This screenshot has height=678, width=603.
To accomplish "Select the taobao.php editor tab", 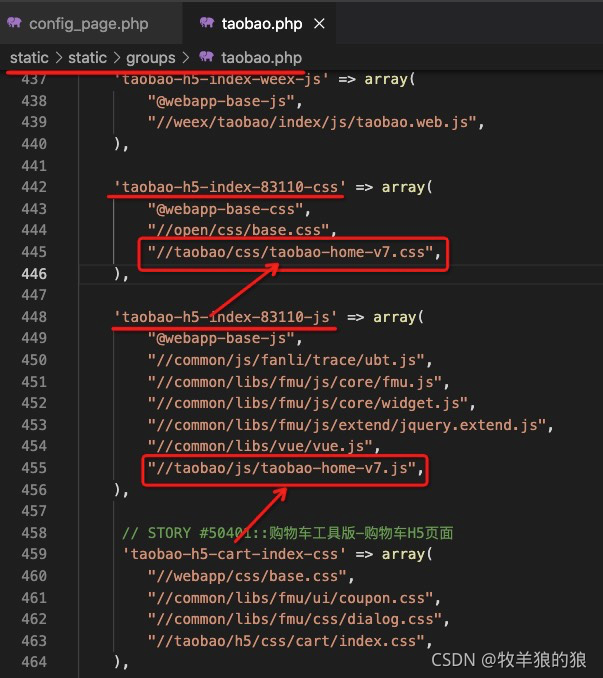I will click(x=261, y=24).
